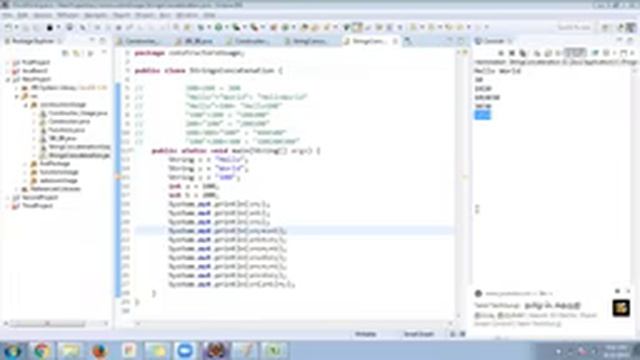Close the active StringConcatenation editor tab
This screenshot has width=640, height=360.
(x=395, y=41)
